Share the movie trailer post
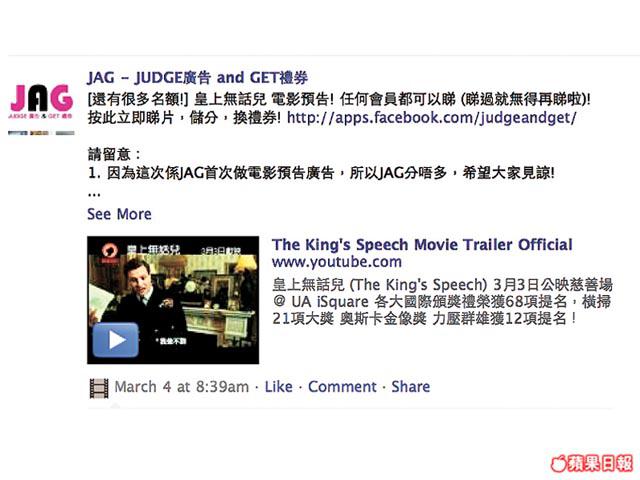The image size is (640, 480). 411,387
